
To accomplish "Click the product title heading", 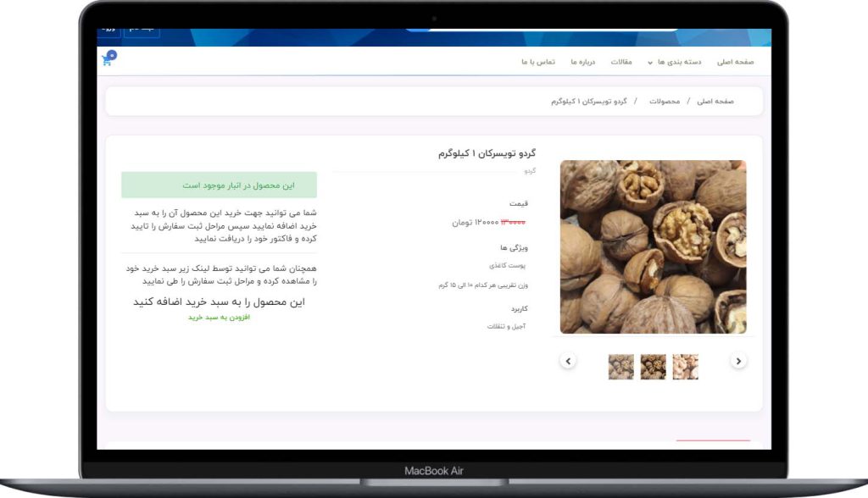I will tap(487, 153).
